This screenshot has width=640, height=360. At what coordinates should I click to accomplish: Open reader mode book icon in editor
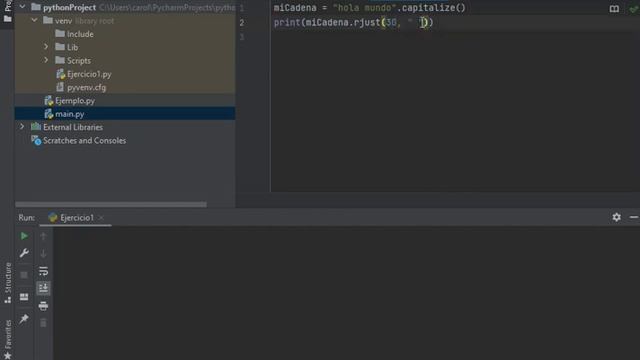[614, 9]
